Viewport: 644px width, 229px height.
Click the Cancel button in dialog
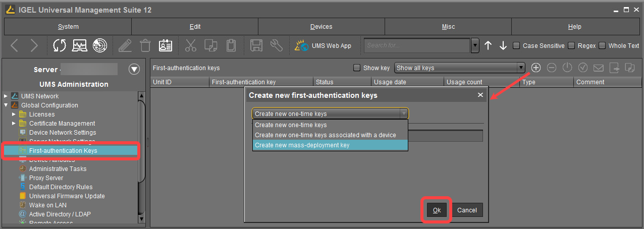click(x=467, y=210)
